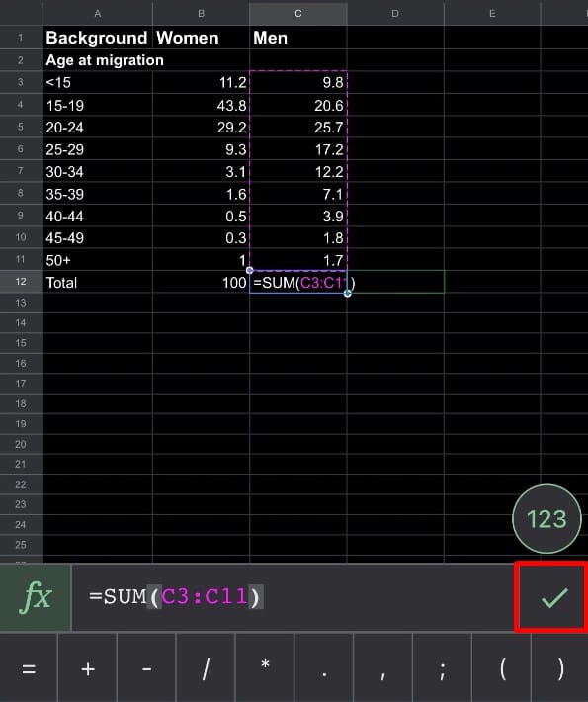
Task: Select column E header
Action: pos(492,14)
